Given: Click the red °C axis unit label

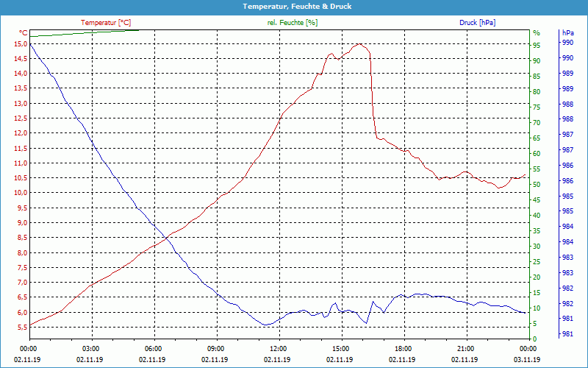Looking at the screenshot, I should pyautogui.click(x=24, y=33).
